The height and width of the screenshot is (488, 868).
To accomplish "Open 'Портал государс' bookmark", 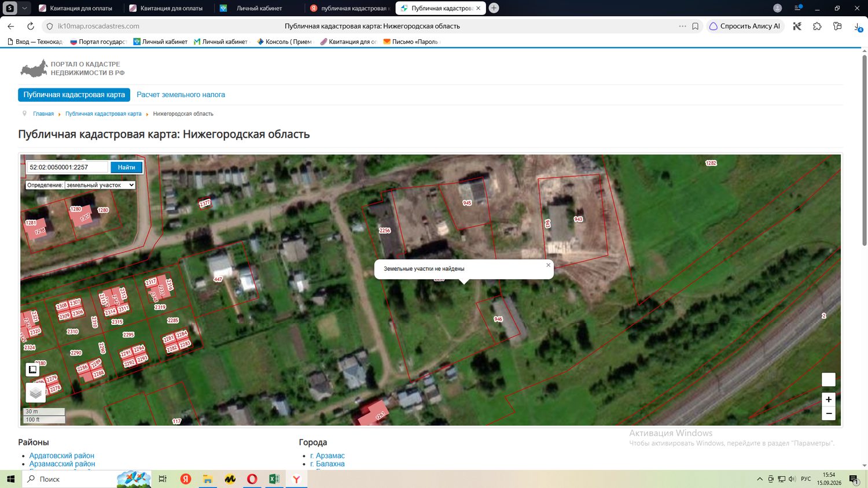I will pyautogui.click(x=98, y=42).
